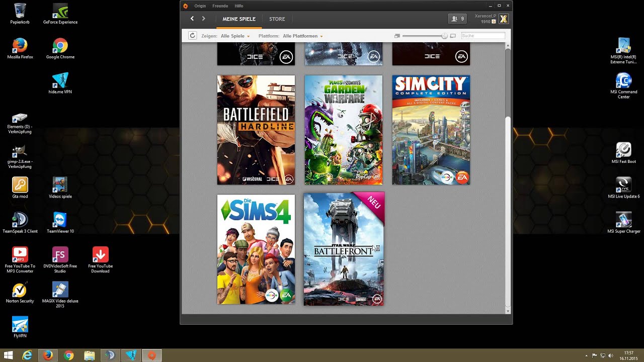
Task: Select the MSI Command Center desktop icon
Action: [624, 85]
